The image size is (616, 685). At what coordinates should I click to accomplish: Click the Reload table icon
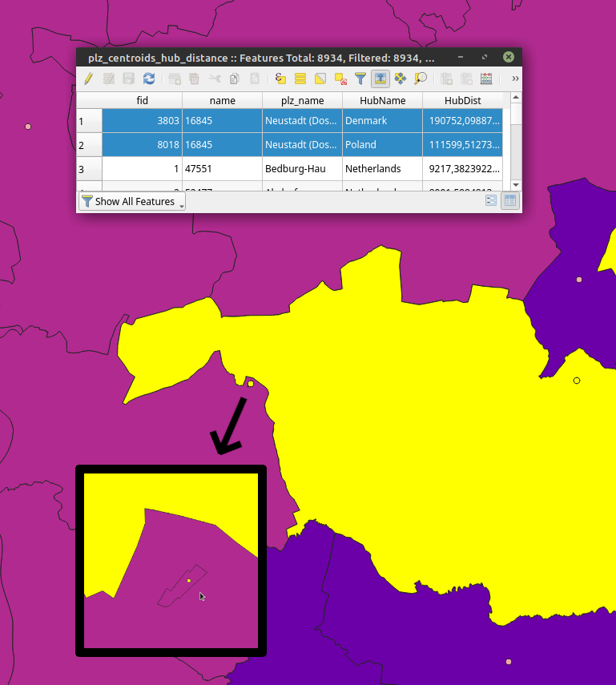coord(149,79)
